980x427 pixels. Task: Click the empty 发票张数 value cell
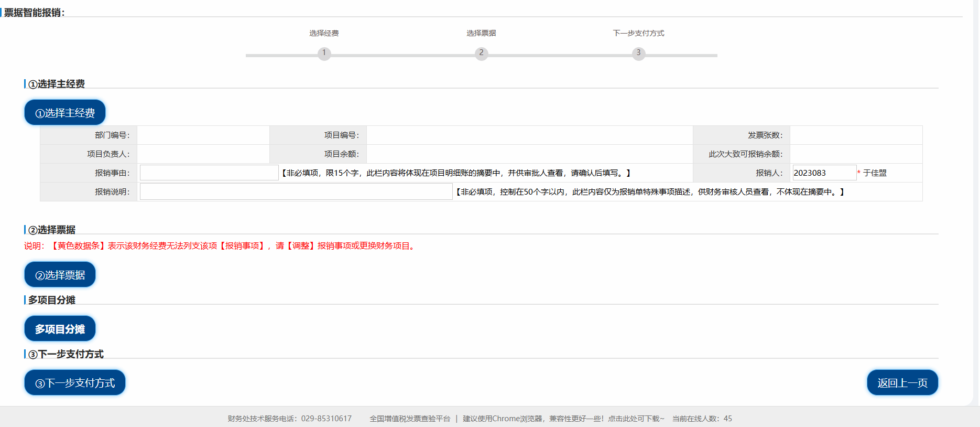pos(856,135)
